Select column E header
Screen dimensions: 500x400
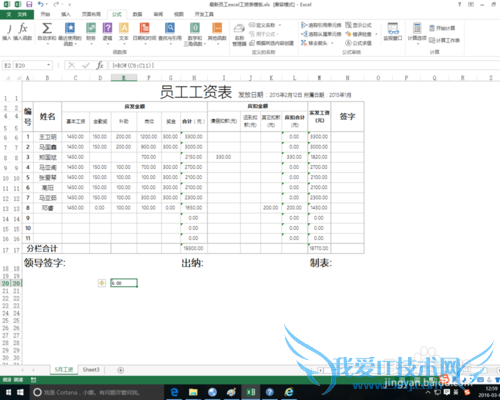click(124, 78)
